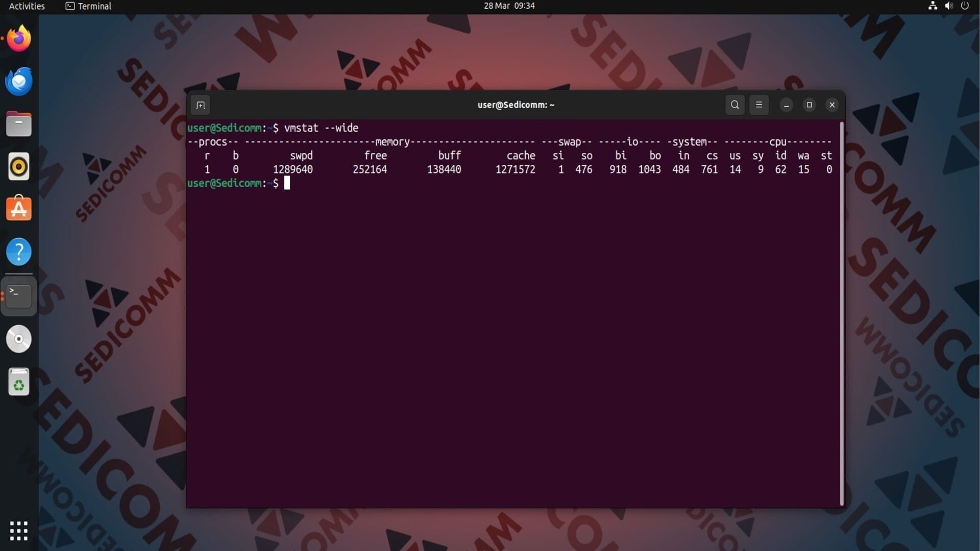Click the volume speaker icon
980x551 pixels.
tap(949, 6)
